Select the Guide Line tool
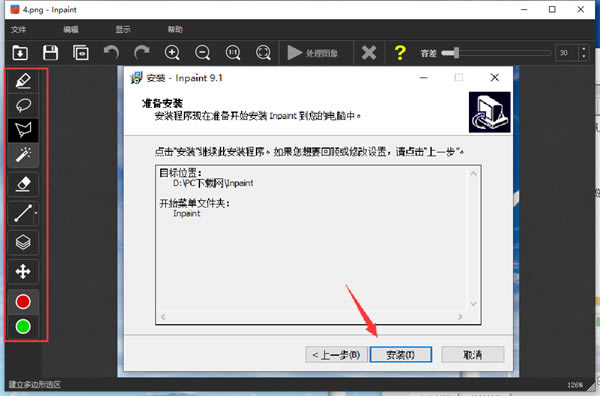 point(22,213)
